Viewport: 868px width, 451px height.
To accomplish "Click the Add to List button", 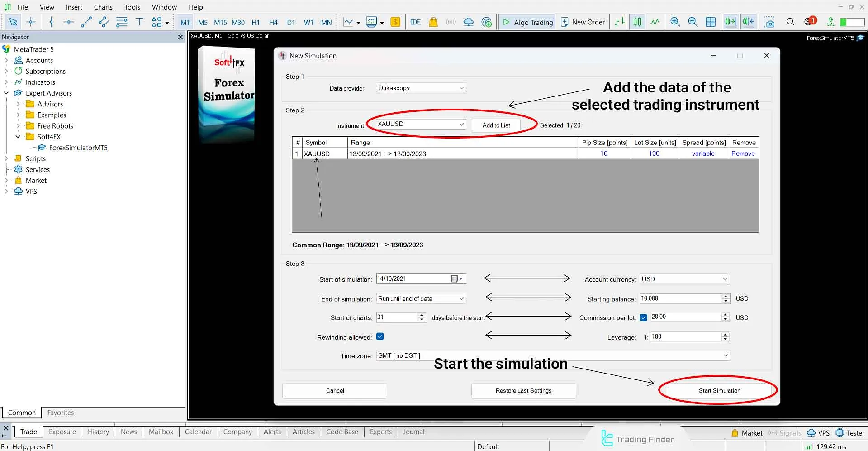I will pos(496,125).
